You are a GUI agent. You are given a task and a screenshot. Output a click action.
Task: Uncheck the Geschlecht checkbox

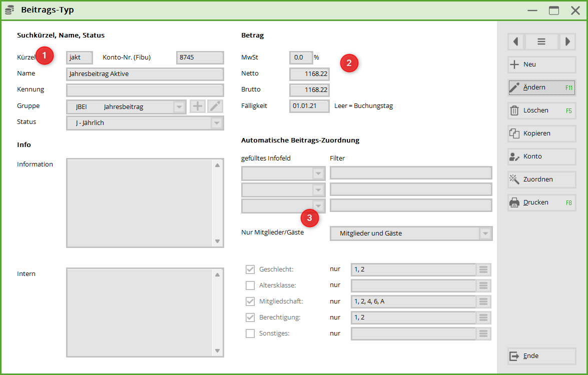250,269
